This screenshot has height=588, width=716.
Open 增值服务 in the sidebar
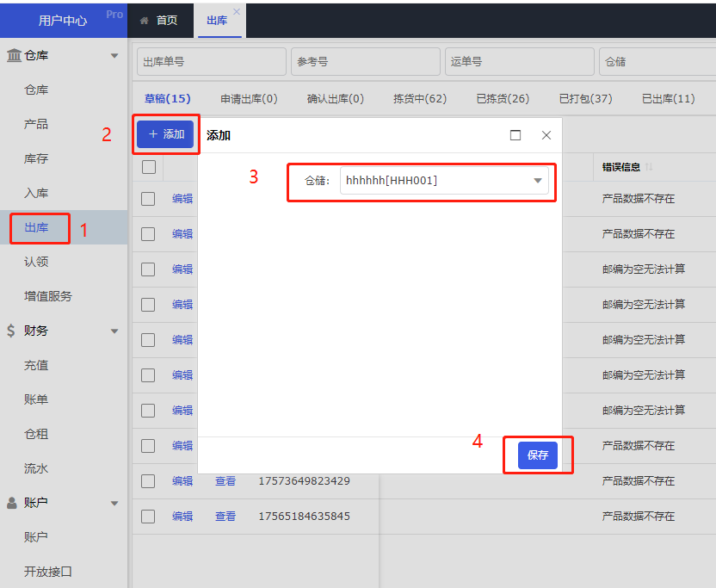(x=48, y=296)
